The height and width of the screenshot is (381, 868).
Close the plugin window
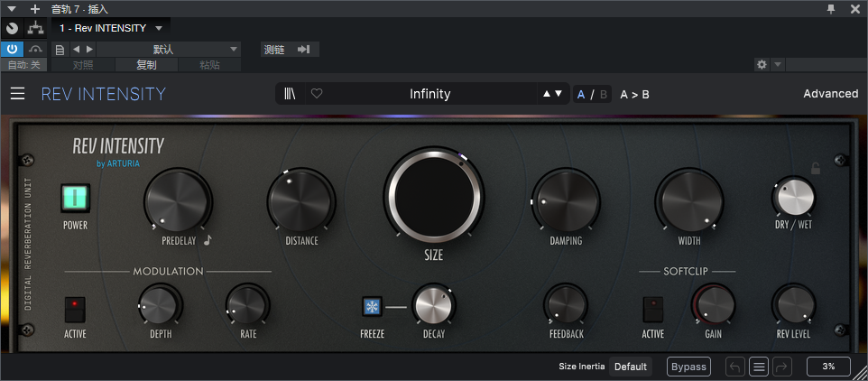[x=854, y=8]
